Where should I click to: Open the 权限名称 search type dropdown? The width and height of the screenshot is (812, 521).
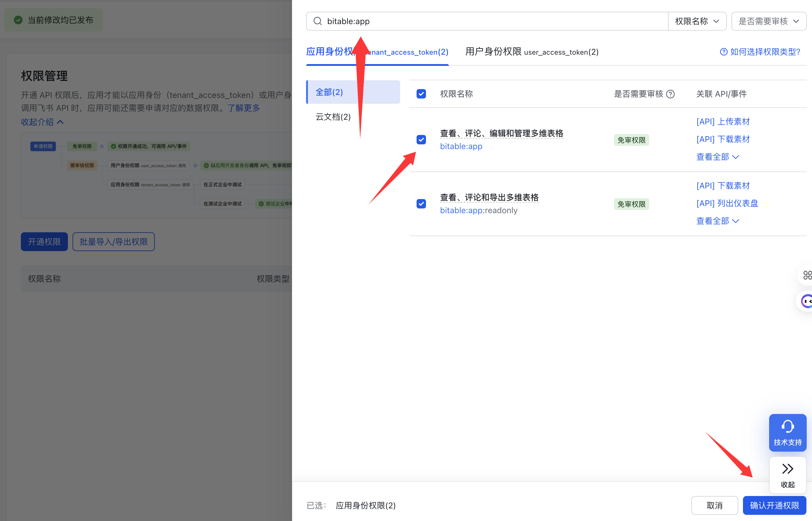pyautogui.click(x=697, y=21)
